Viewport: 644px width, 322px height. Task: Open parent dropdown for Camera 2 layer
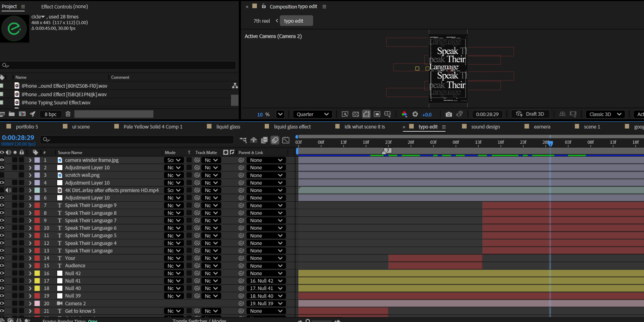coord(266,304)
